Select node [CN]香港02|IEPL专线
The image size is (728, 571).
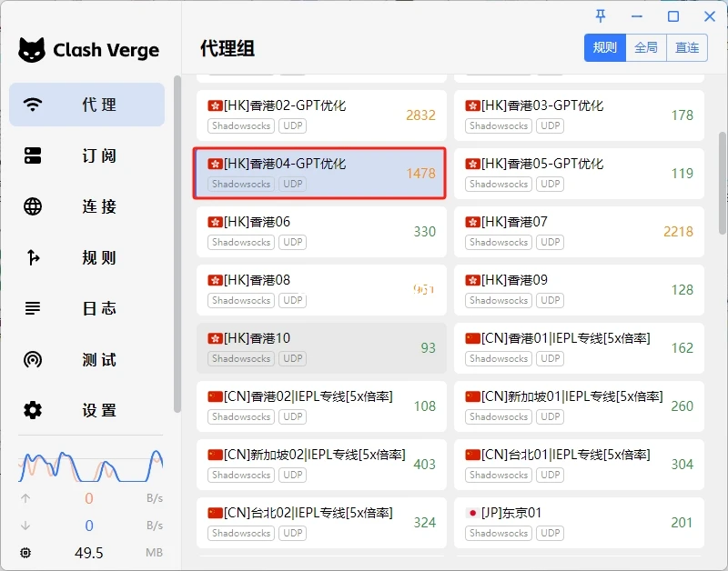[321, 406]
